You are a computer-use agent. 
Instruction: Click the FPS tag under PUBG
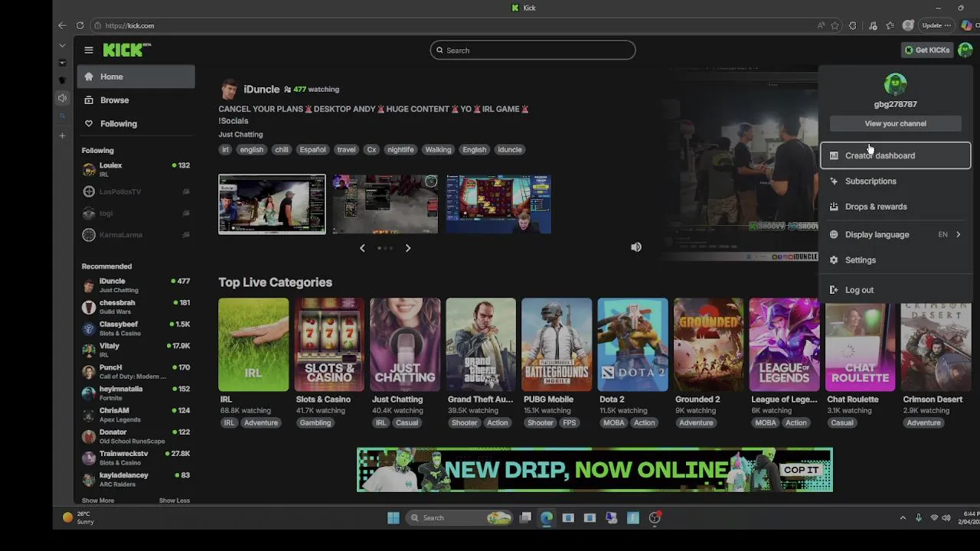[570, 423]
